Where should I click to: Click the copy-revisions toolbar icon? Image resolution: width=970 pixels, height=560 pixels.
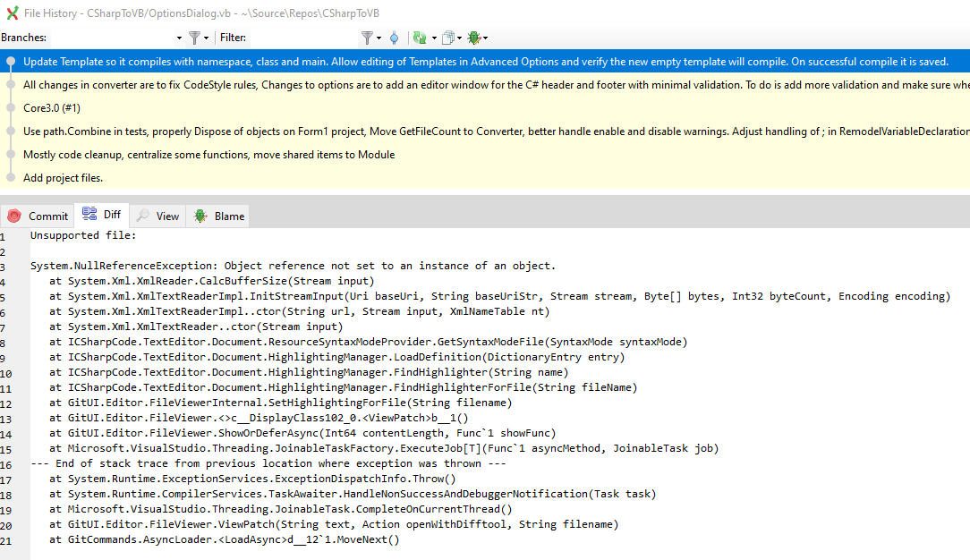(449, 38)
